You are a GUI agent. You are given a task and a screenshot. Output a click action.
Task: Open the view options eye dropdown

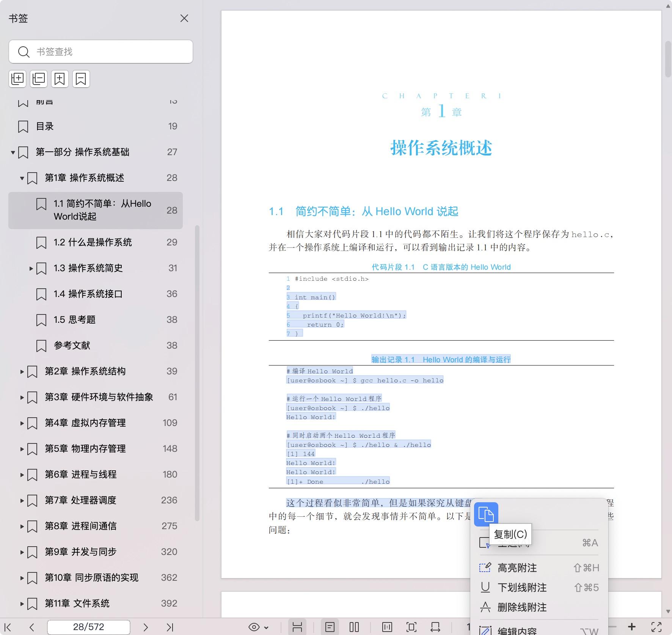point(258,627)
